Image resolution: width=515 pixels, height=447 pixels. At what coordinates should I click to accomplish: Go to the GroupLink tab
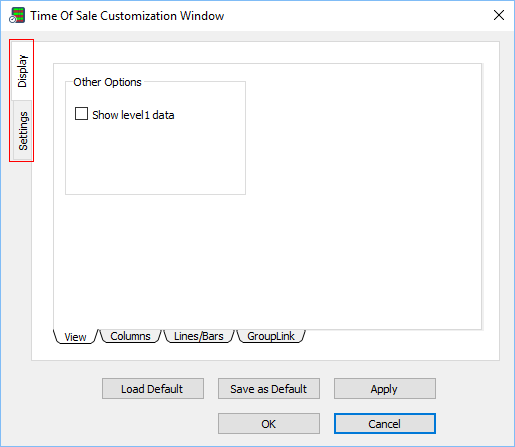click(x=271, y=336)
